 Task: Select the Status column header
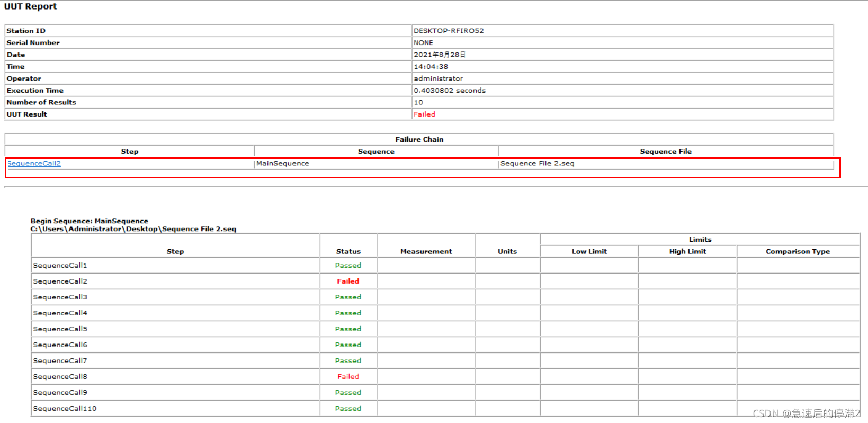click(348, 251)
